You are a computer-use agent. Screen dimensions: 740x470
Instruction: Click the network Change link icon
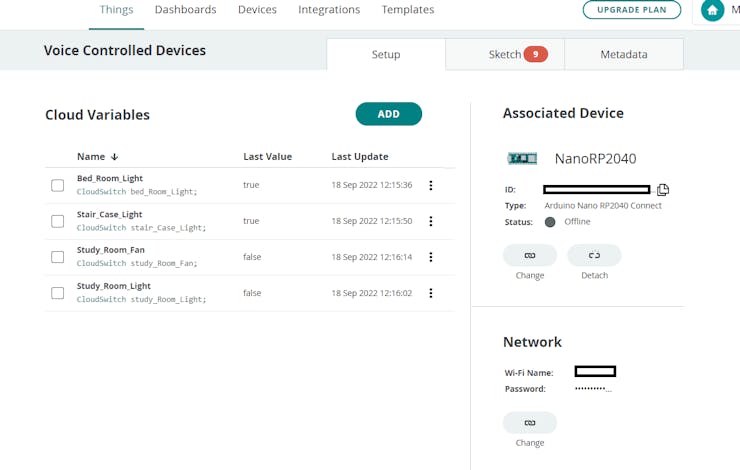tap(530, 423)
